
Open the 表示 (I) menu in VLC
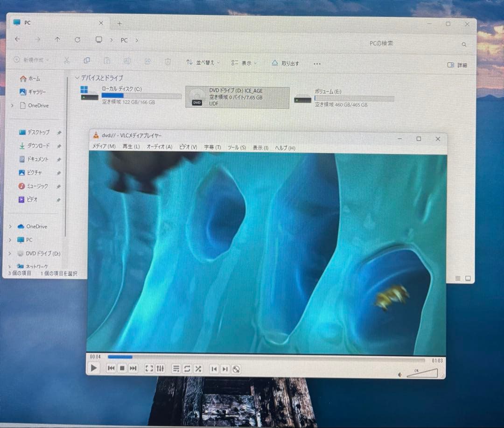[260, 147]
